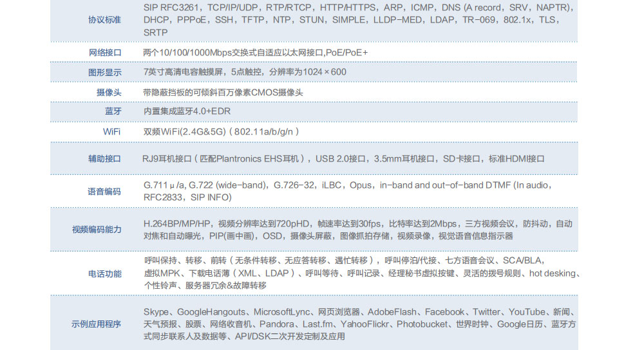Click the 1024×600 resolution text
The image size is (644, 350).
(325, 72)
